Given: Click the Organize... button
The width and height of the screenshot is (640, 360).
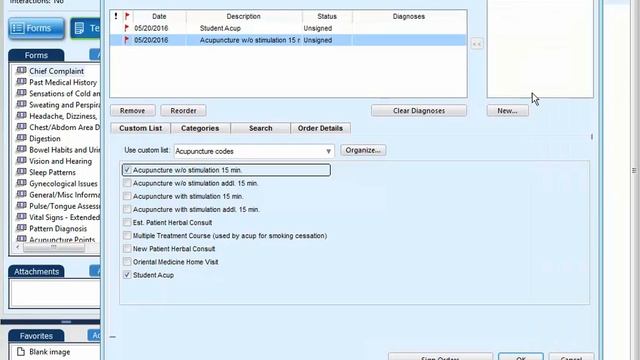Looking at the screenshot, I should (363, 150).
